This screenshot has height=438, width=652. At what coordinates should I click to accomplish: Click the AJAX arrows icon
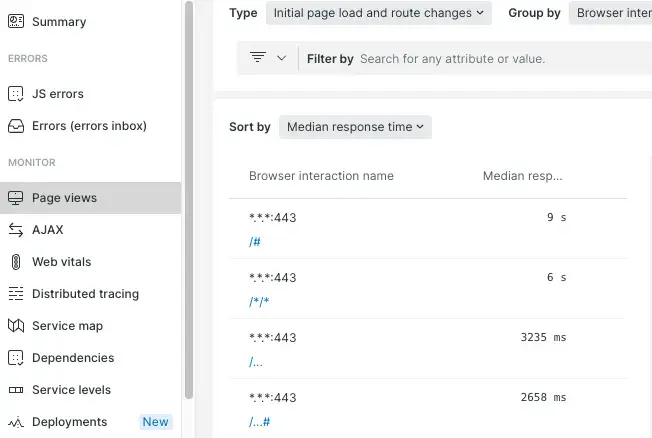pyautogui.click(x=15, y=230)
